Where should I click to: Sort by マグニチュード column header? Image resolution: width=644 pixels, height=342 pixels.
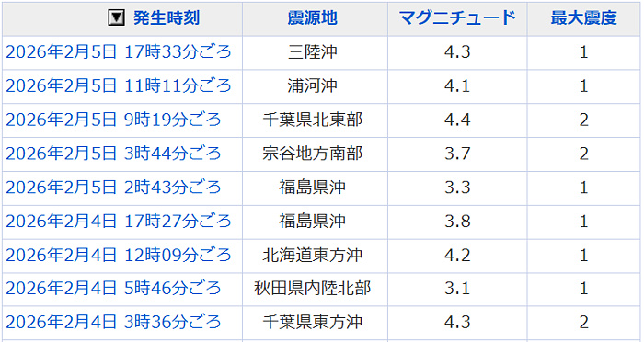pos(457,18)
